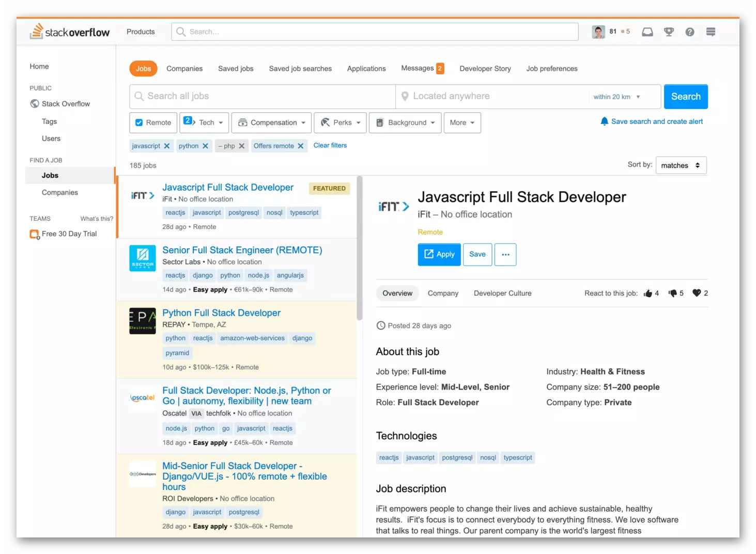This screenshot has height=554, width=756.
Task: Open the Sort by matches dropdown
Action: tap(681, 165)
